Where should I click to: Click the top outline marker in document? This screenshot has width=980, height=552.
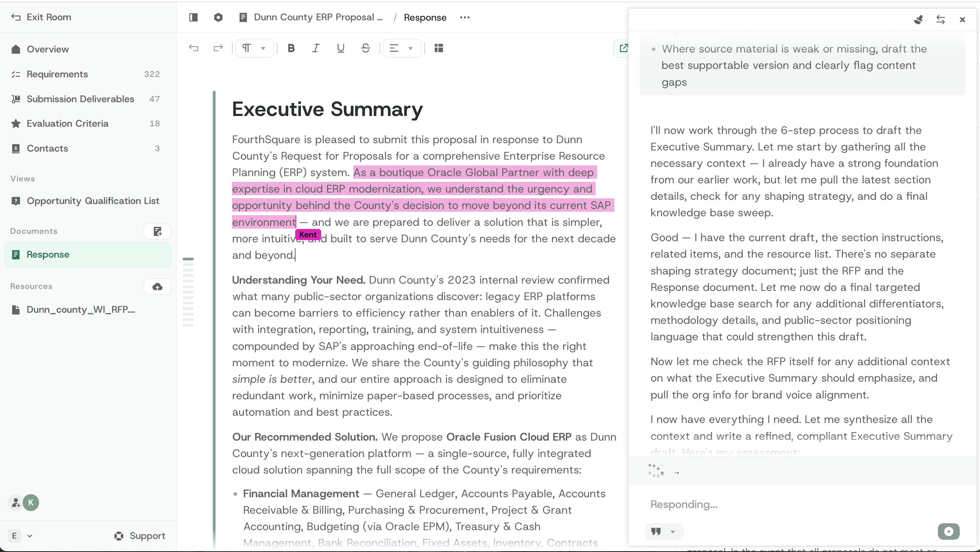188,259
